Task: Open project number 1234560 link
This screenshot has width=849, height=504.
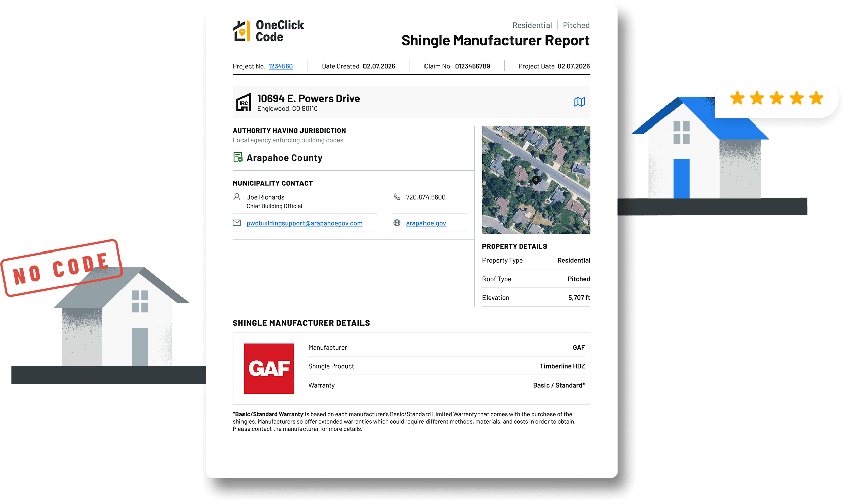Action: tap(280, 66)
